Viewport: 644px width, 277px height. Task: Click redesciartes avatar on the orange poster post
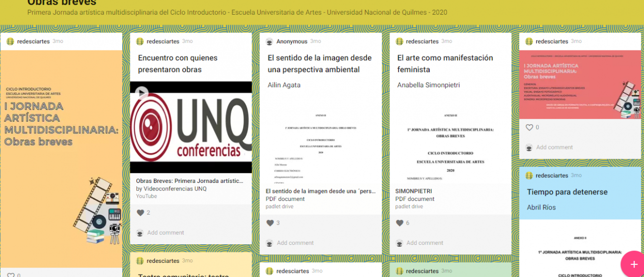click(x=10, y=41)
